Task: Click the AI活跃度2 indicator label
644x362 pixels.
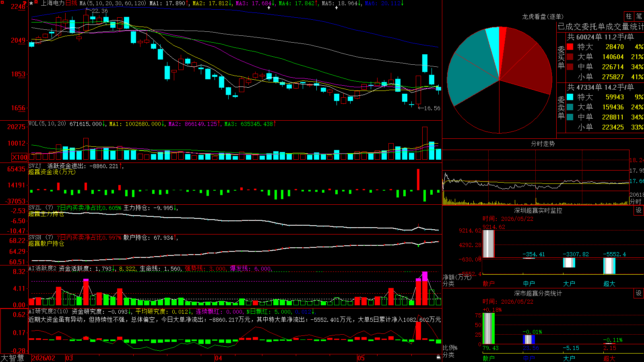Action: 43,268
